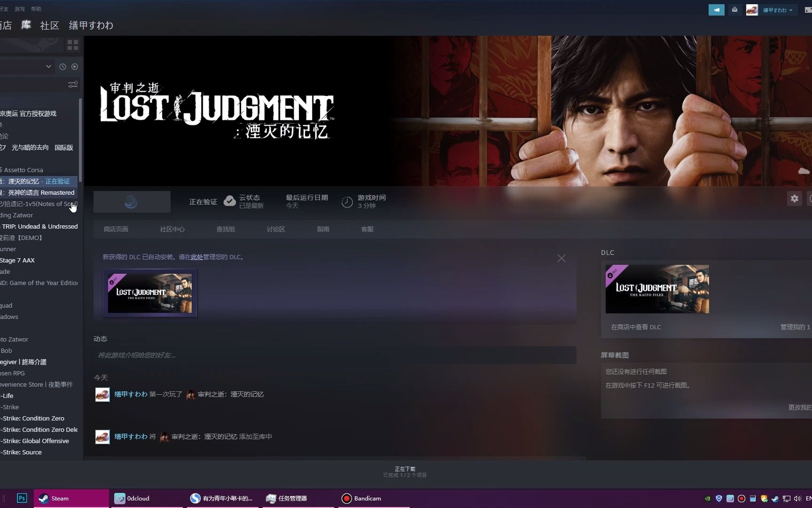
Task: Select TRIP: Undead & Undressed game
Action: coord(39,226)
